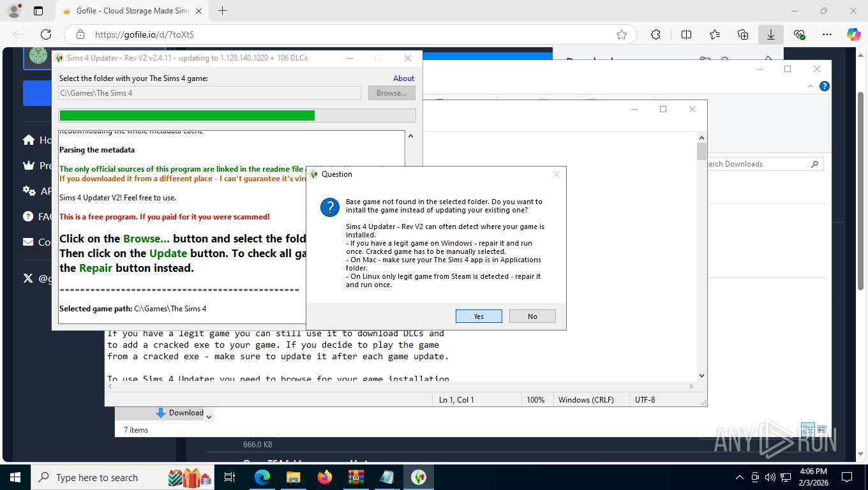
Task: Click Notepad scroll-down arrow
Action: click(702, 376)
